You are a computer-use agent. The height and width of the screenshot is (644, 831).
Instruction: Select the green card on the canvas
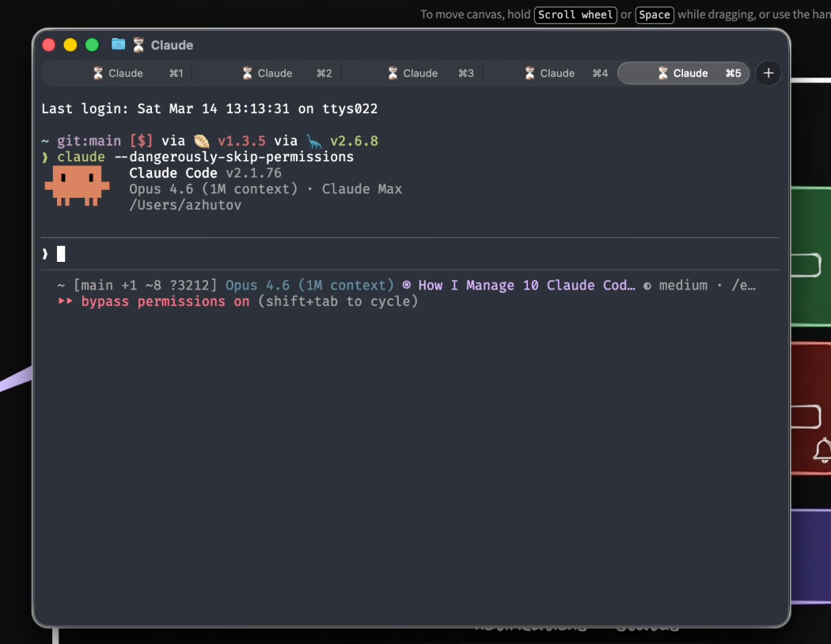pos(811,222)
